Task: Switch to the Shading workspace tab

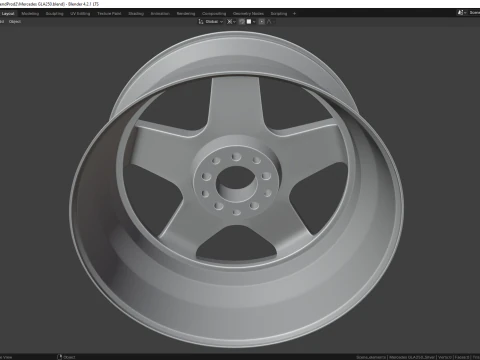Action: pos(136,14)
